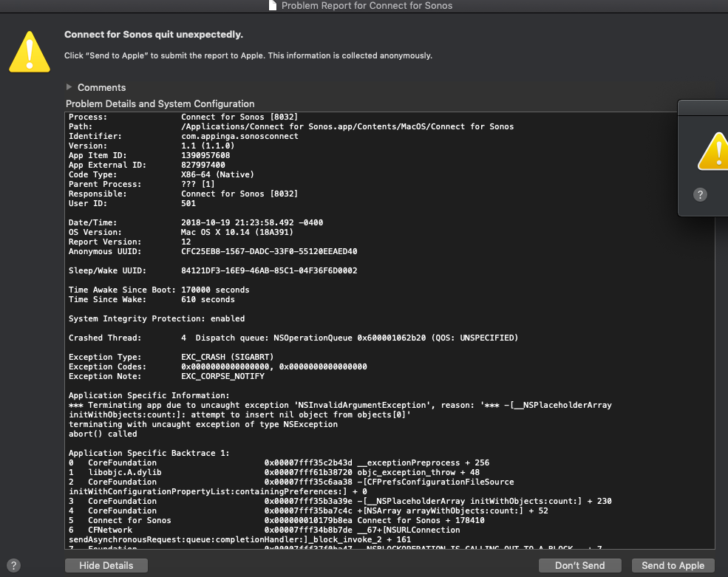Click backtrace frame '__exceptionPreprocess + 256'

click(x=423, y=462)
